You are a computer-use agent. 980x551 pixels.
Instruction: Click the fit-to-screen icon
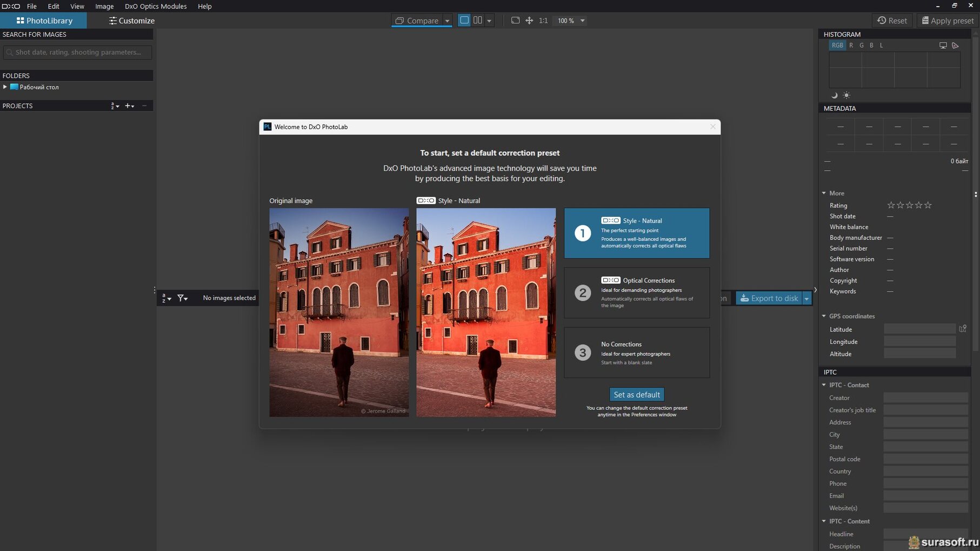click(515, 21)
